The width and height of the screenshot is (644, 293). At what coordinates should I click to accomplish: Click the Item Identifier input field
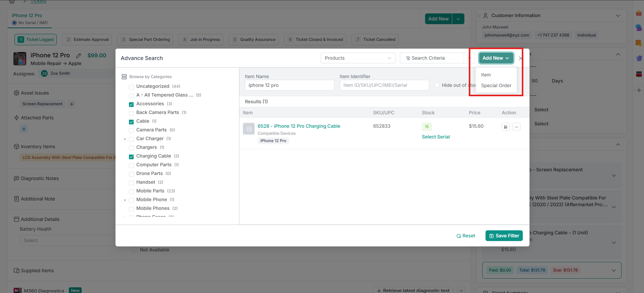384,85
